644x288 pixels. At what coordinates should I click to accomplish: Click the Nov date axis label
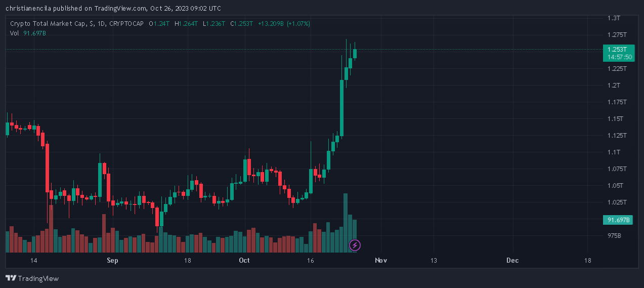(x=381, y=260)
